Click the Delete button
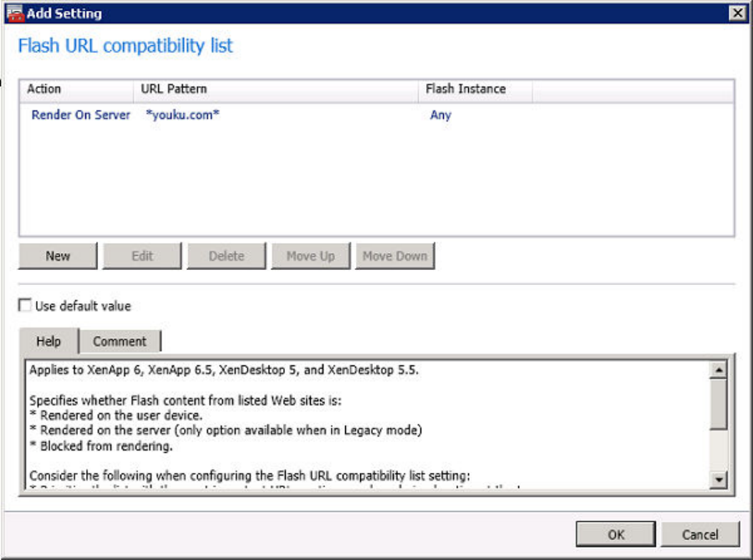 point(226,256)
